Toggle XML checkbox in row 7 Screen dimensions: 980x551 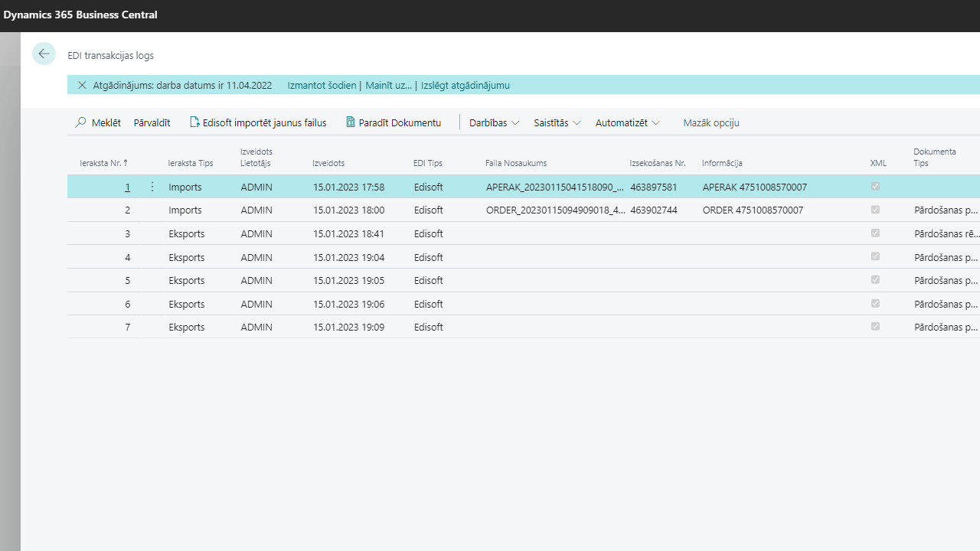tap(875, 327)
